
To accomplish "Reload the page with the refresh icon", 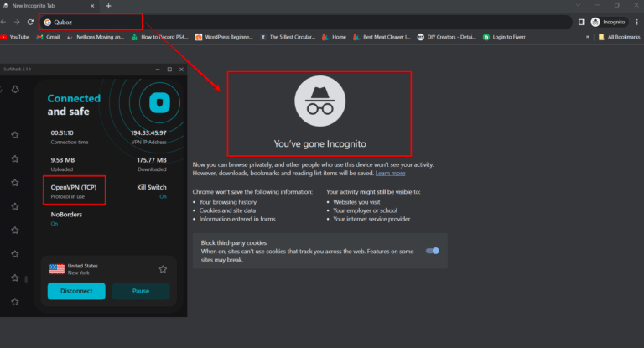I will coord(31,22).
